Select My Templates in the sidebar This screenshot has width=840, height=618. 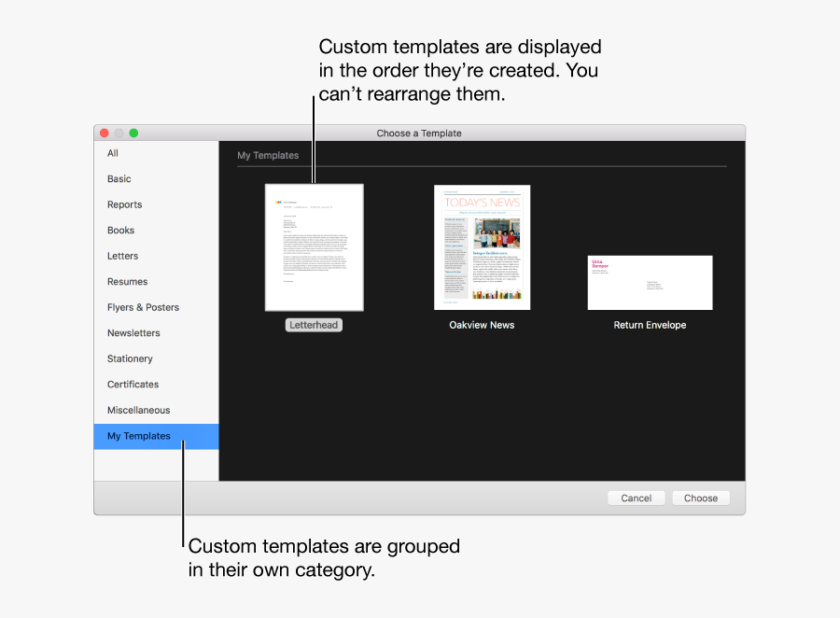point(156,436)
